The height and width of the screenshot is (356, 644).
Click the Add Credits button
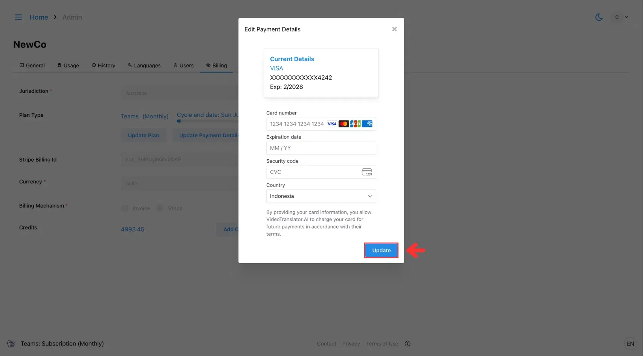tap(227, 229)
